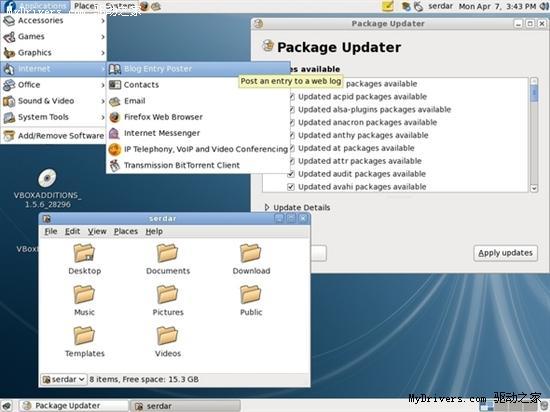Expand the Accessories submenu
This screenshot has width=550, height=412.
tap(53, 21)
